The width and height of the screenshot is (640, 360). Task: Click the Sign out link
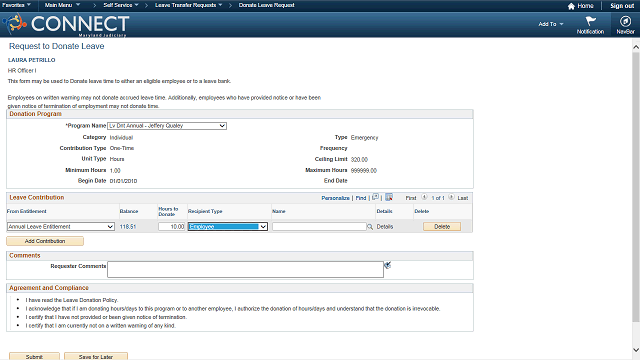pos(622,6)
